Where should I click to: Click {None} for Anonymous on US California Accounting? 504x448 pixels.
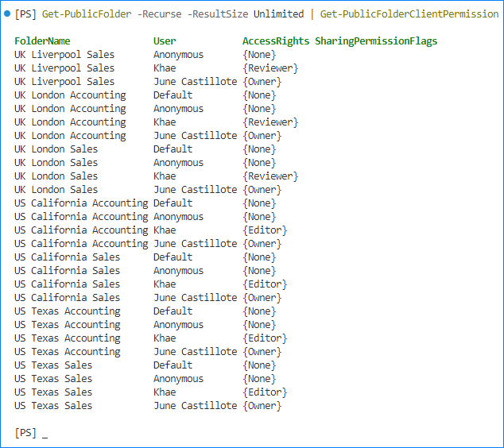coord(259,217)
